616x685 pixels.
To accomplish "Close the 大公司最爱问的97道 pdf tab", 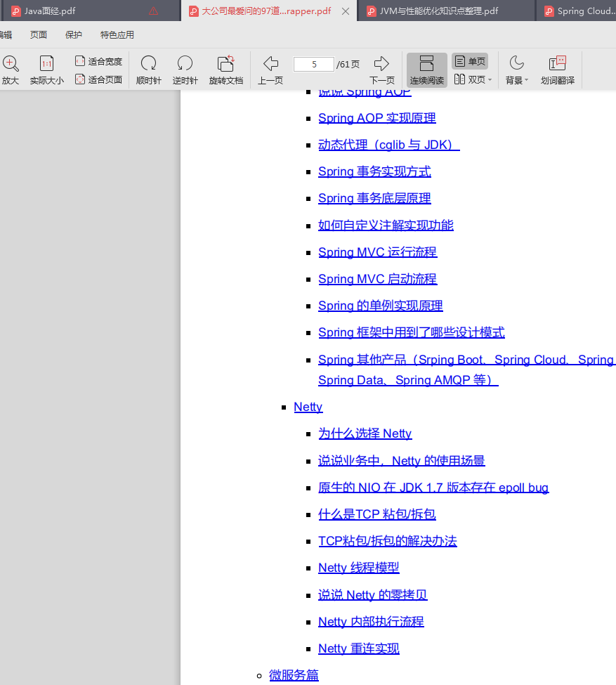I will pyautogui.click(x=346, y=11).
